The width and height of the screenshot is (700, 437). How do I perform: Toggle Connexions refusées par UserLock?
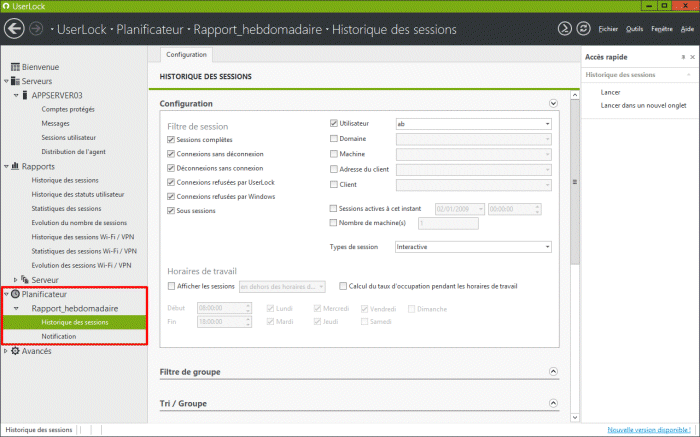point(171,182)
